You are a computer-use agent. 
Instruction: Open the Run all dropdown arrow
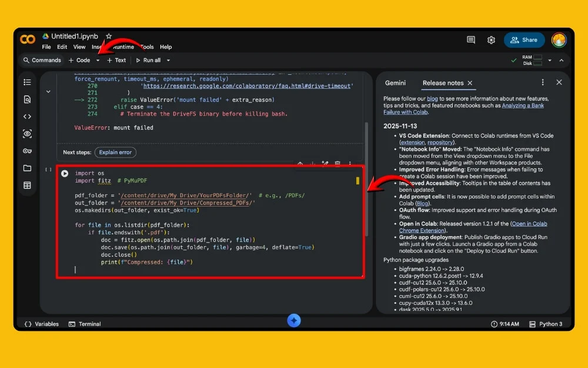168,60
